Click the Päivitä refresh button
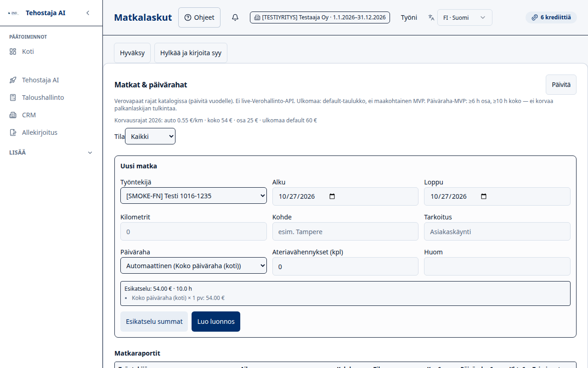This screenshot has height=368, width=588. (561, 85)
